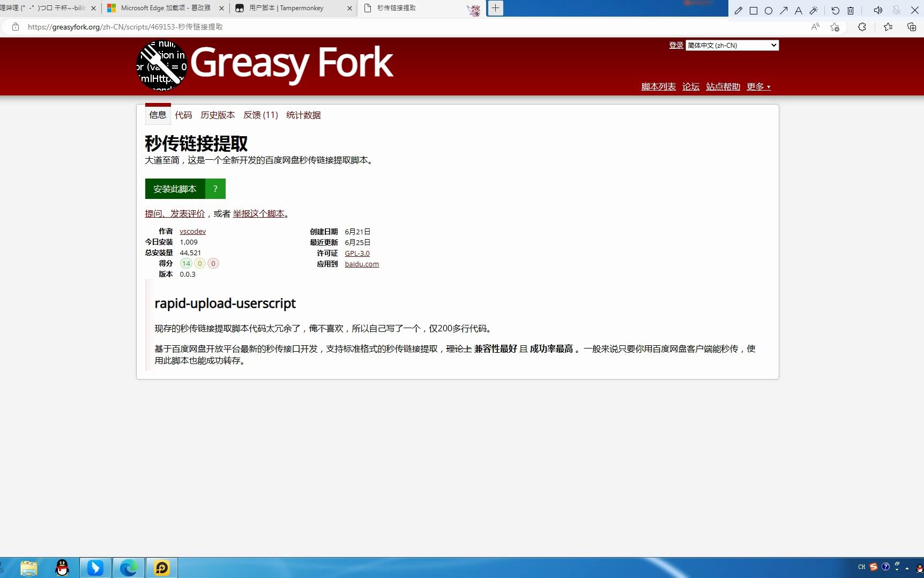The height and width of the screenshot is (578, 924).
Task: Click the Sogou input method tray icon
Action: (x=874, y=567)
